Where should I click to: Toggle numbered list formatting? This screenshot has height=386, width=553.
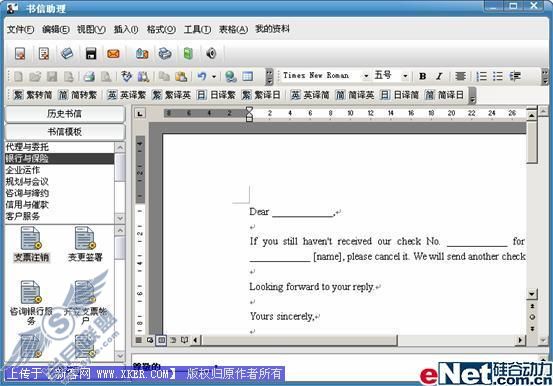[481, 76]
